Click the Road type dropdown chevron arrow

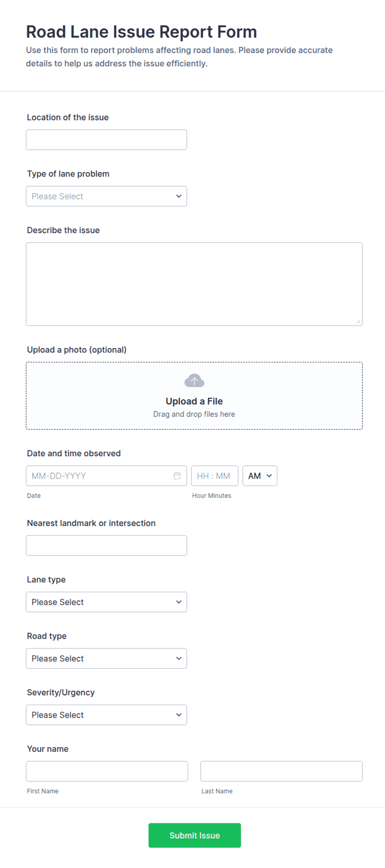point(179,658)
